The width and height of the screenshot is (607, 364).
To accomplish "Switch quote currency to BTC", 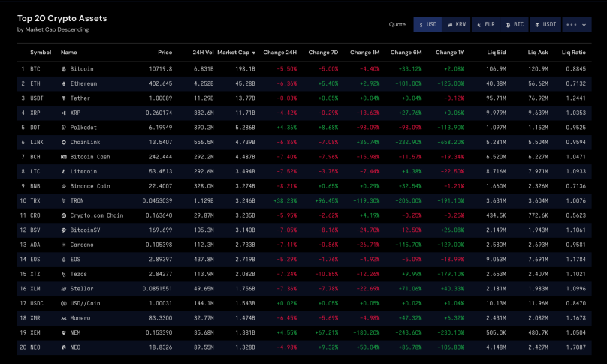I will point(515,24).
